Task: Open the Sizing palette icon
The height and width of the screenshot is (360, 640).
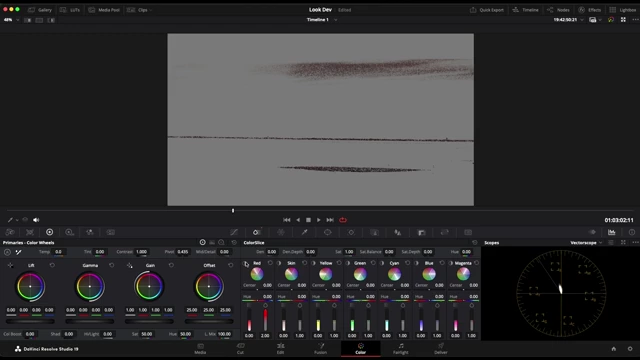Action: [x=444, y=232]
